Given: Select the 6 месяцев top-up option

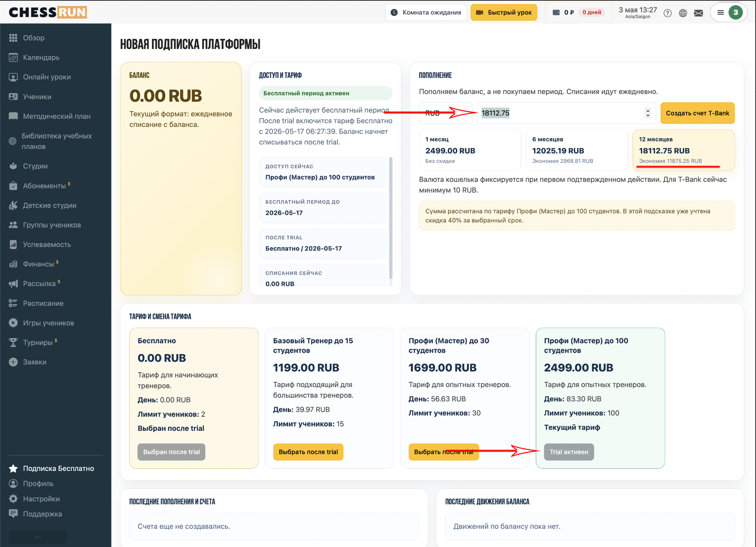Looking at the screenshot, I should coord(577,150).
